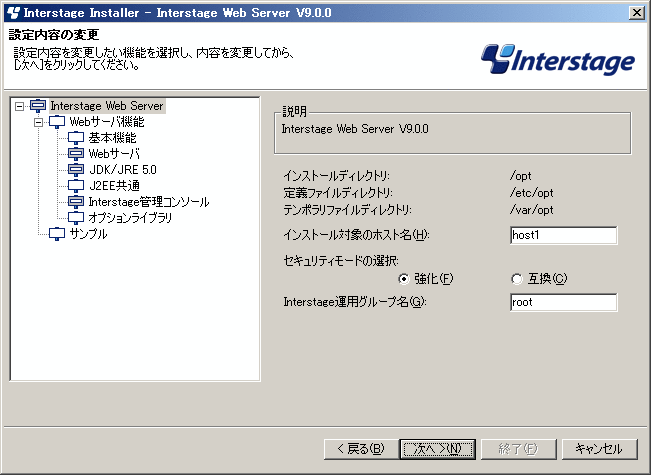The width and height of the screenshot is (651, 475).
Task: Click the Webサーバ feature icon
Action: coord(76,154)
